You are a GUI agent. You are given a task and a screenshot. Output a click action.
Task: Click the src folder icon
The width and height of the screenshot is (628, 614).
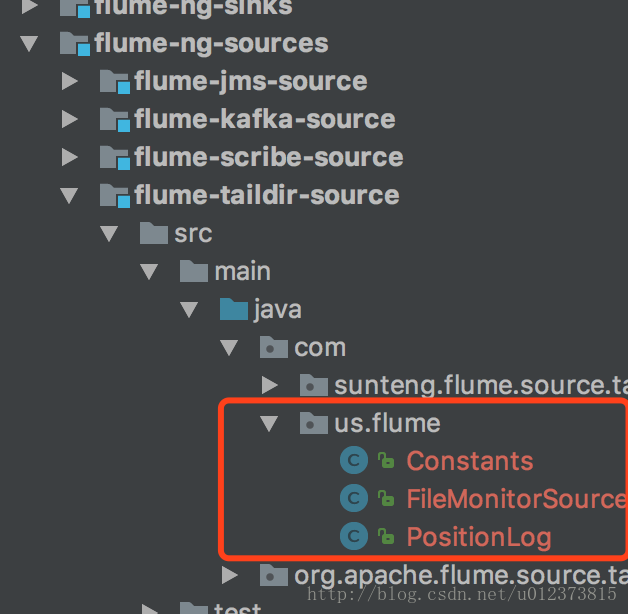pos(154,233)
